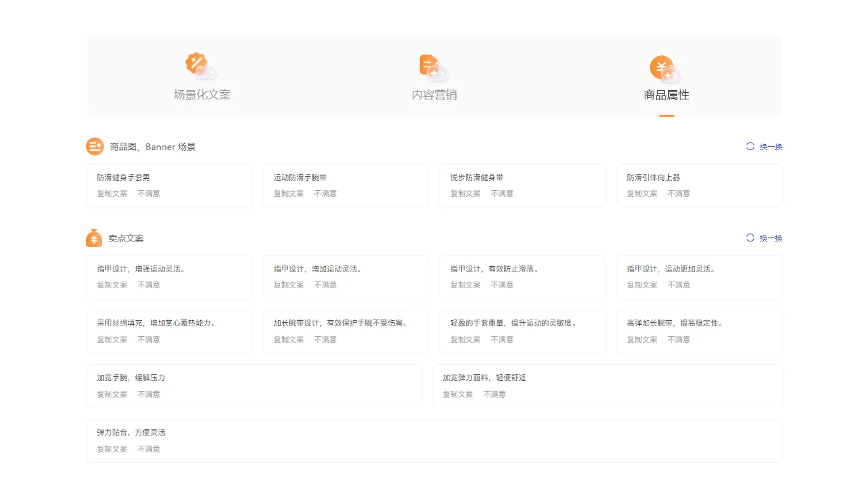Click the text 加长腕带设计，有效保护手腕不受伤害。
868x483 pixels.
click(x=342, y=323)
